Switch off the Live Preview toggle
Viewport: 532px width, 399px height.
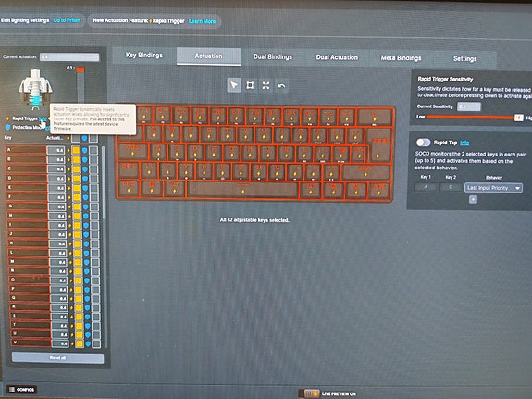click(309, 393)
